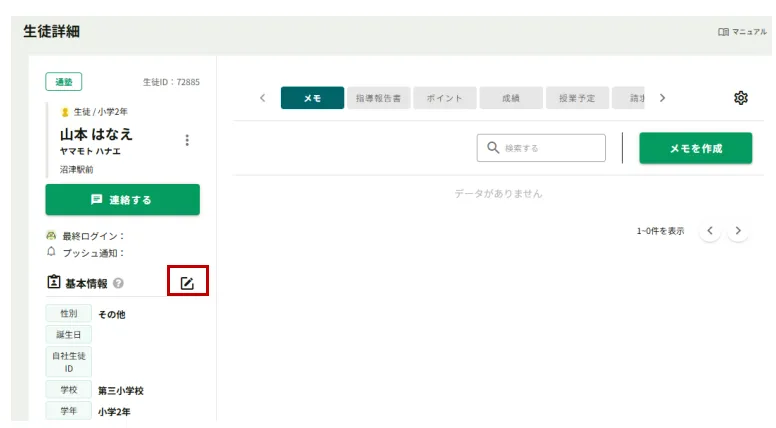Switch to the 成績 tab

pyautogui.click(x=510, y=98)
